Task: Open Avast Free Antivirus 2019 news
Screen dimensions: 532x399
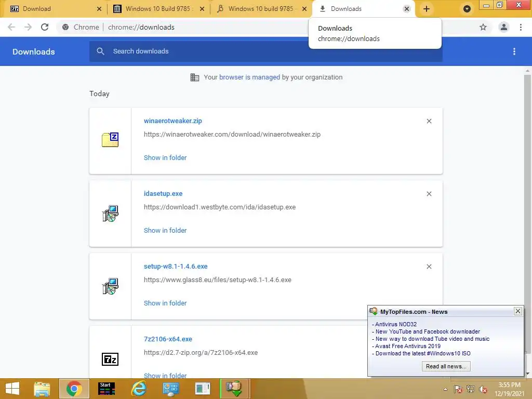Action: click(x=408, y=346)
